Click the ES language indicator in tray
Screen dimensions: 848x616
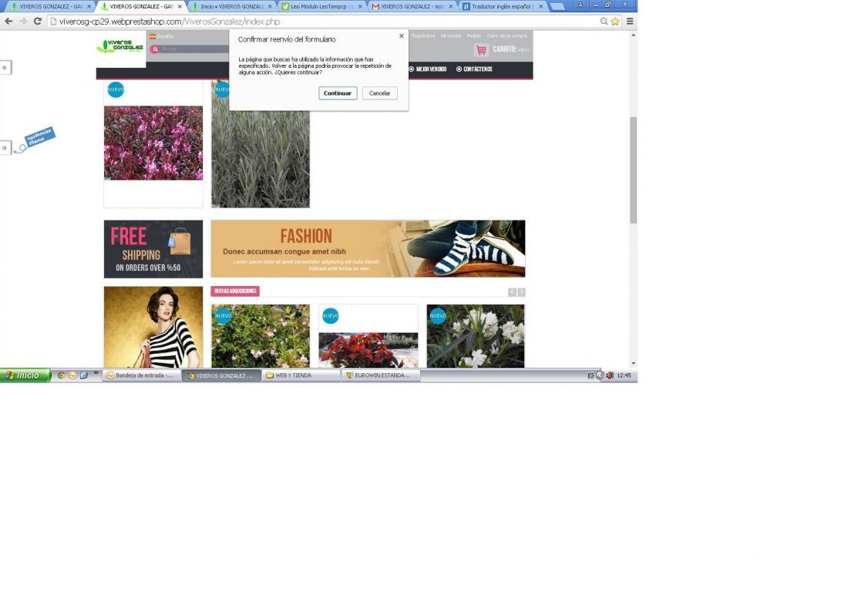591,375
